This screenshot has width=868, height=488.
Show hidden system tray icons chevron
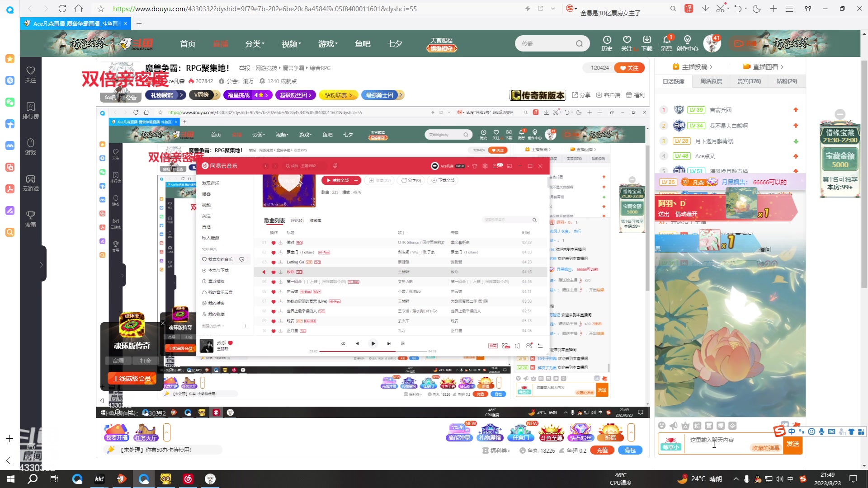[736, 479]
